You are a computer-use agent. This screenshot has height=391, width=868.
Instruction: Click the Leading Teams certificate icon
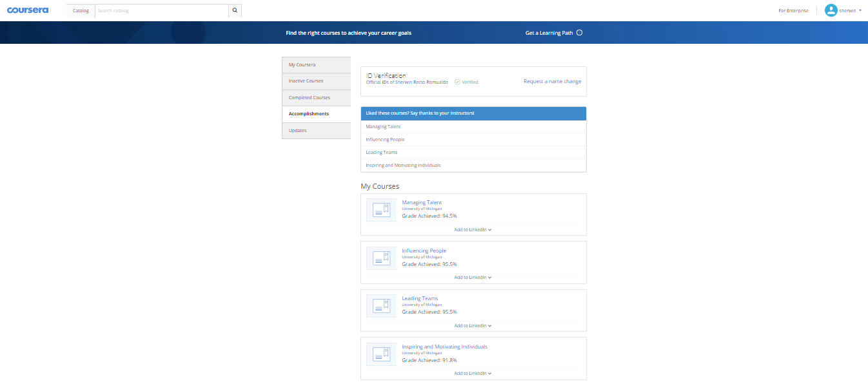tap(381, 306)
